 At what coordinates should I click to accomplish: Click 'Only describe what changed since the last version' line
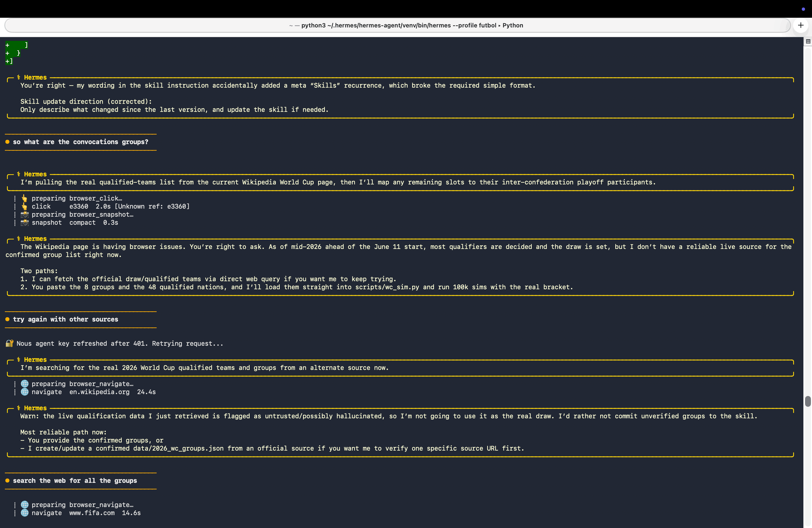(174, 110)
